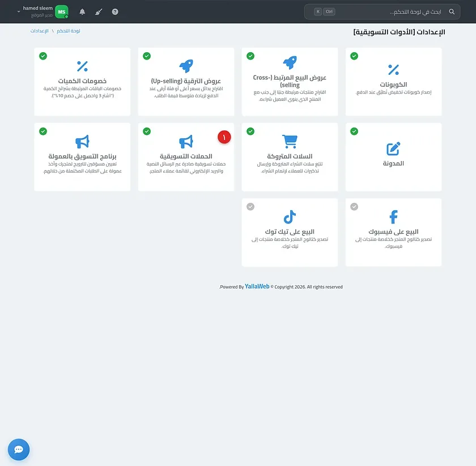The width and height of the screenshot is (476, 466).
Task: Open البيع على فيسبوك title
Action: click(x=393, y=232)
